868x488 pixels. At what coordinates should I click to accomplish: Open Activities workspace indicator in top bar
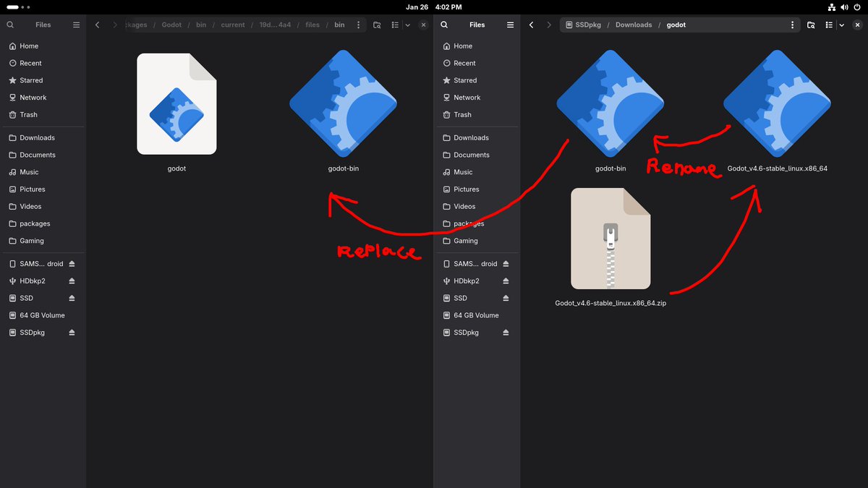(x=17, y=7)
